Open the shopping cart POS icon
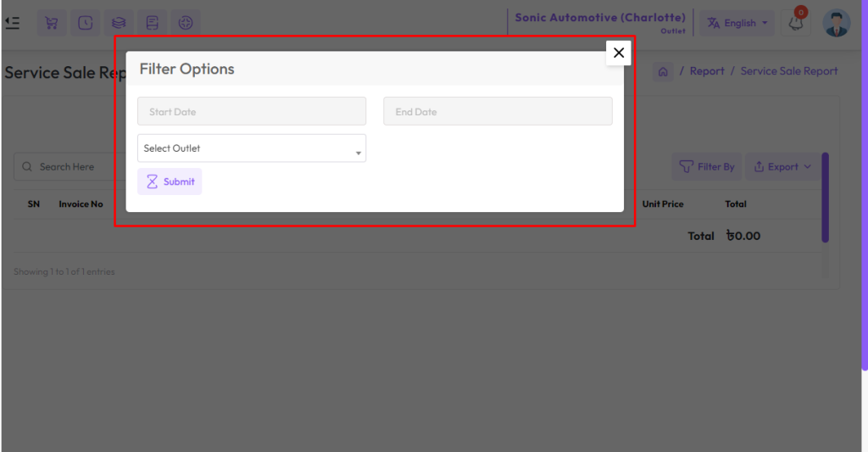 pyautogui.click(x=52, y=23)
